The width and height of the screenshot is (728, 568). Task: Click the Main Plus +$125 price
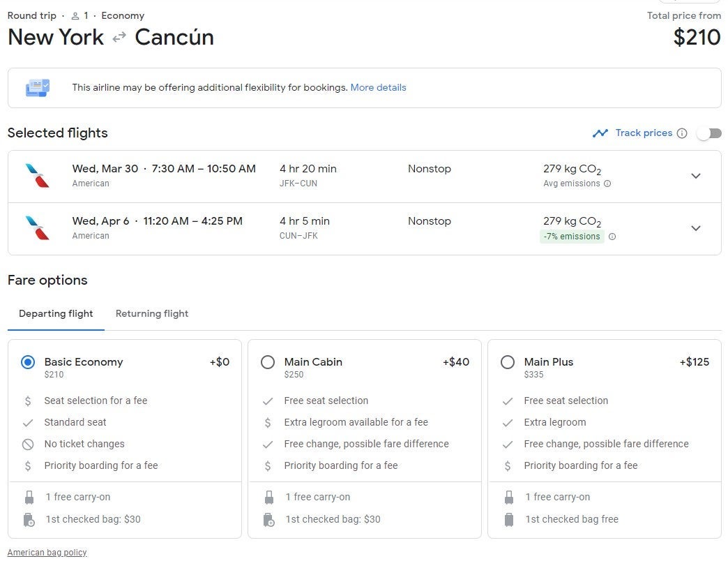coord(694,362)
